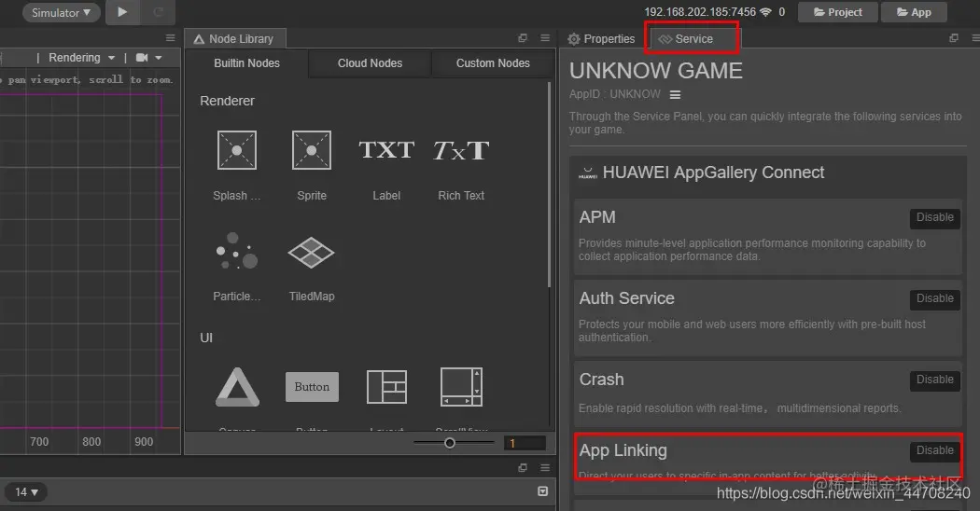Toggle the APM service Disable button

935,217
